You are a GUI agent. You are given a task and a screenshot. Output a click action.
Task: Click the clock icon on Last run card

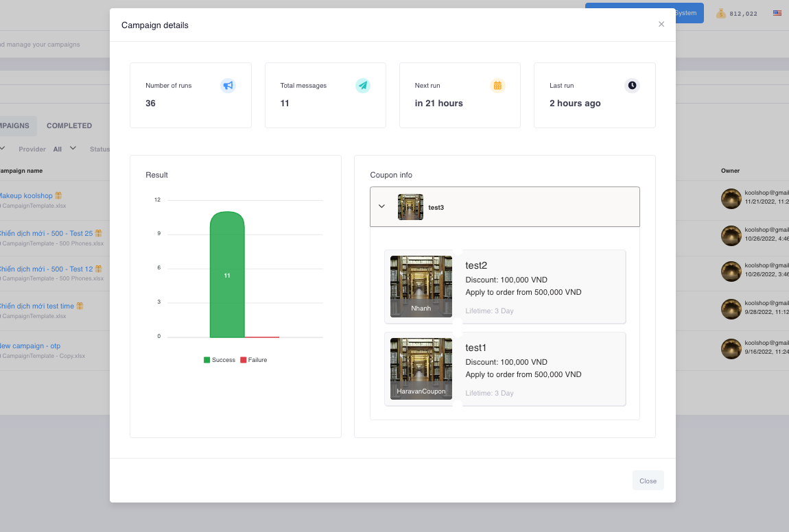point(632,86)
